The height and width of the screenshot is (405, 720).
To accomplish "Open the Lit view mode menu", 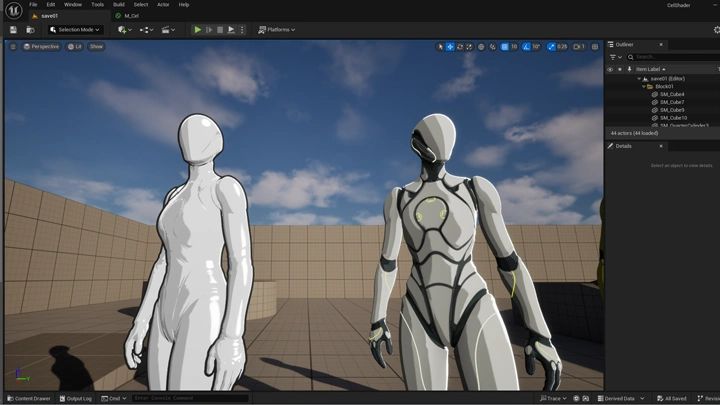I will pyautogui.click(x=75, y=47).
